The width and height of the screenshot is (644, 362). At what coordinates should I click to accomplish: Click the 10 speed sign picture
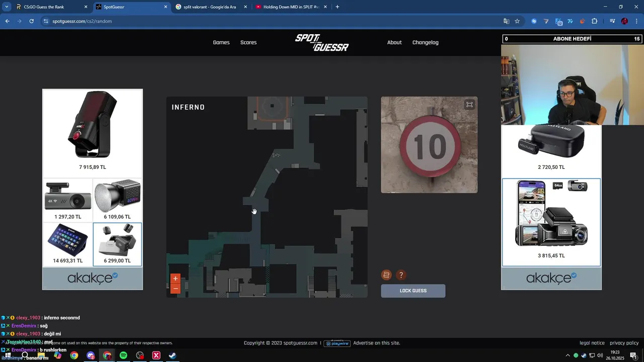429,145
